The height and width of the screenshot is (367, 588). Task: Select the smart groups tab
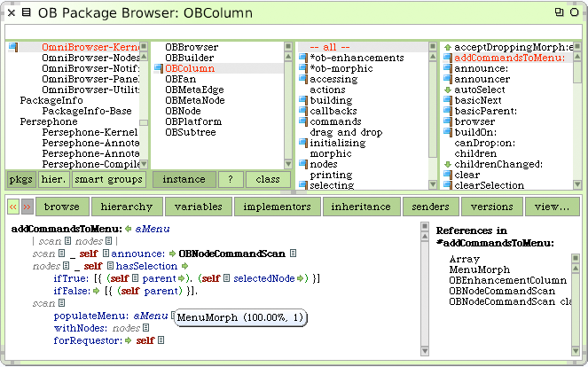pyautogui.click(x=109, y=180)
